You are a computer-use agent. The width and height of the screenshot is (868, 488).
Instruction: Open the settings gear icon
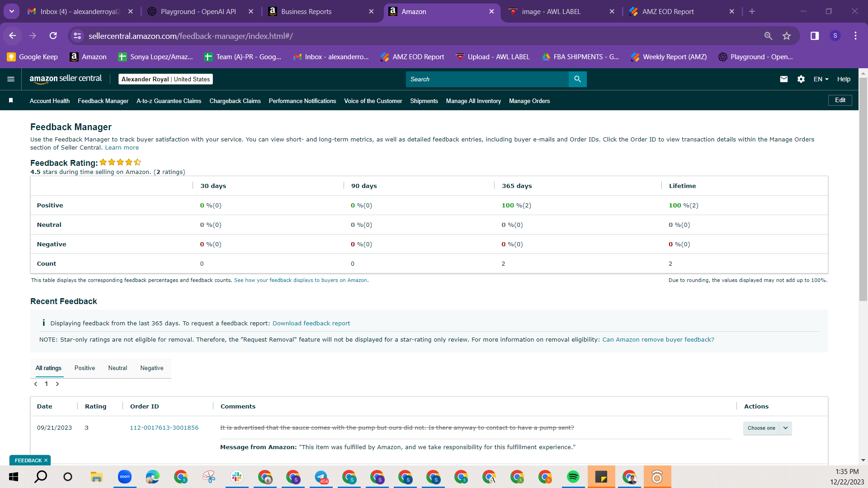(801, 79)
